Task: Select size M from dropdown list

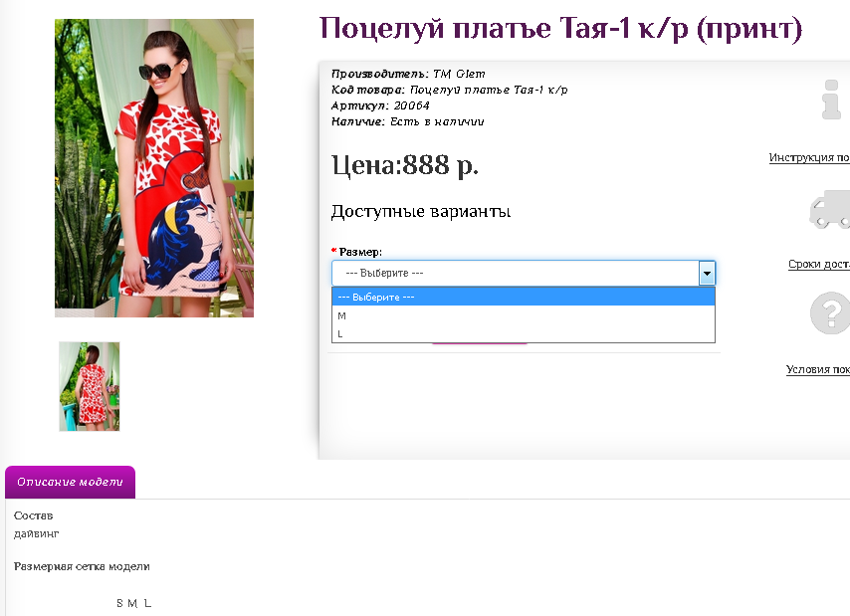Action: point(524,315)
